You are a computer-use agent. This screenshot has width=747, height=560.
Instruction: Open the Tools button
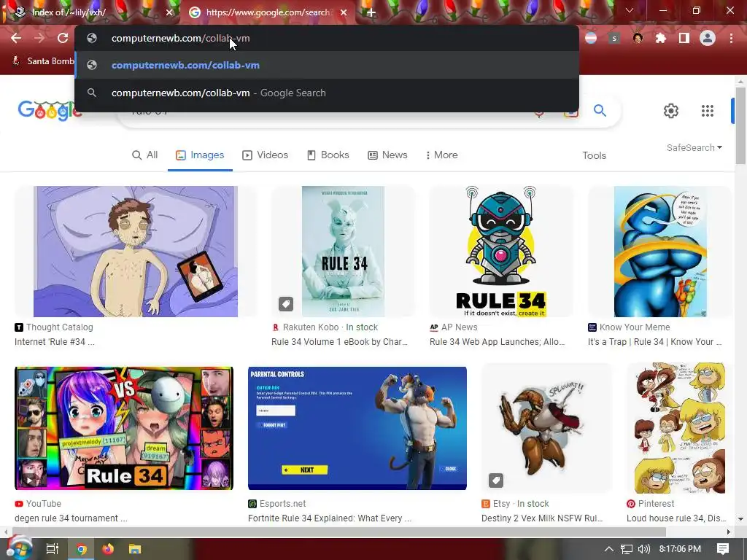click(594, 156)
